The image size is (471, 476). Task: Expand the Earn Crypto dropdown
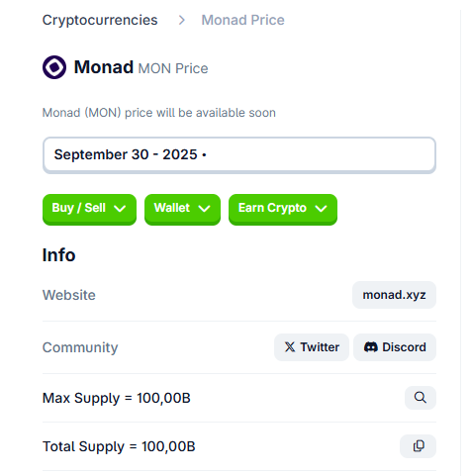click(283, 210)
